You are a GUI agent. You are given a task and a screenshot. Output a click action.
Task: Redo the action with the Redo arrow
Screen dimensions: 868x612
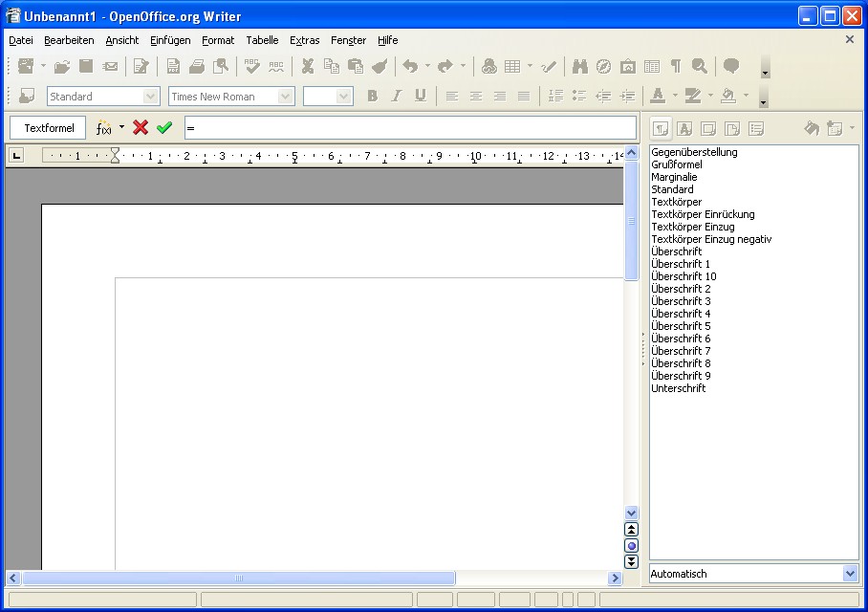(x=445, y=67)
